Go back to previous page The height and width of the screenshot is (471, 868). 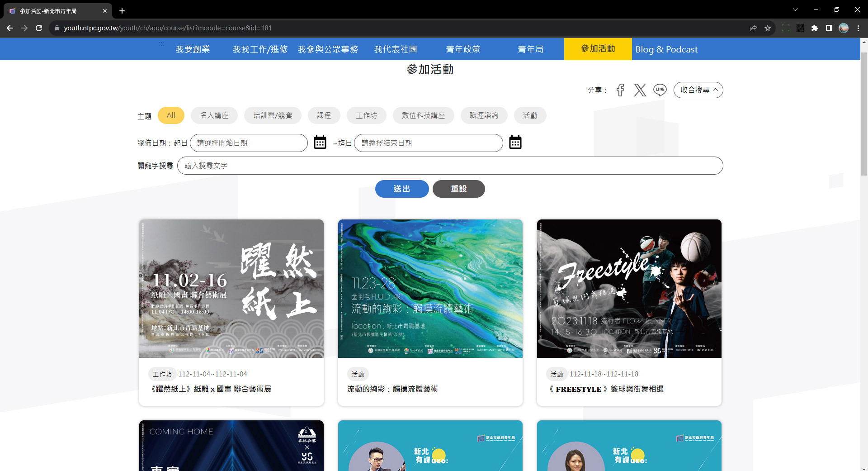[x=10, y=28]
